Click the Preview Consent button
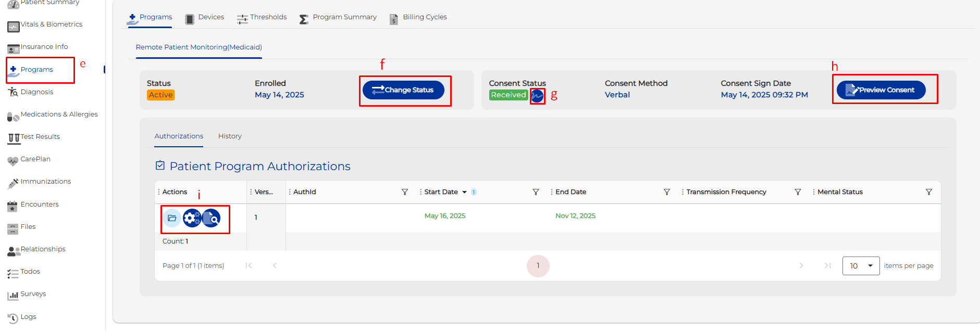 tap(881, 90)
